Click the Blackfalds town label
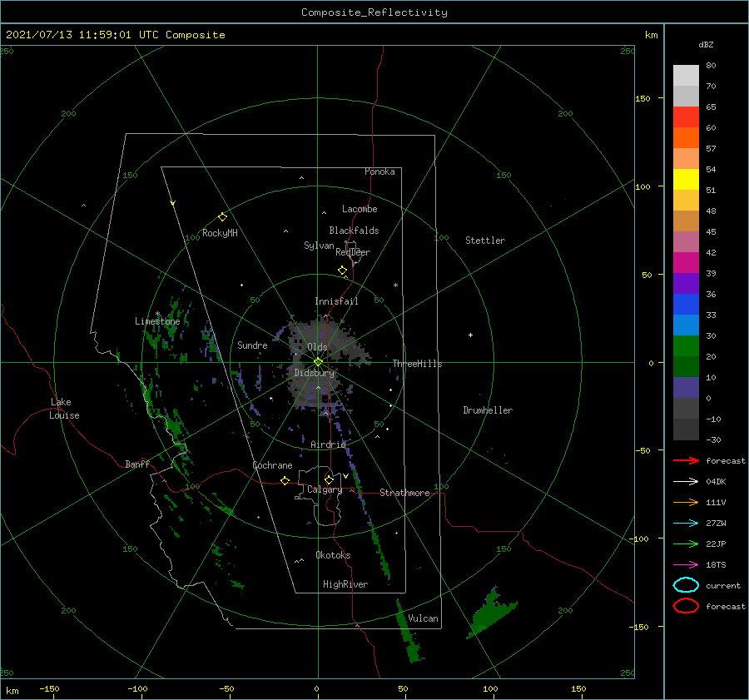The image size is (749, 700). pyautogui.click(x=354, y=231)
